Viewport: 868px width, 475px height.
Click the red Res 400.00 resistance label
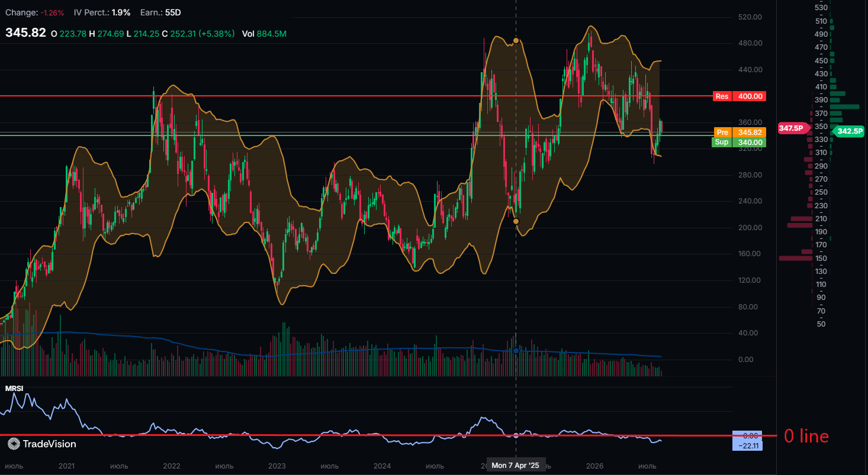(x=739, y=96)
